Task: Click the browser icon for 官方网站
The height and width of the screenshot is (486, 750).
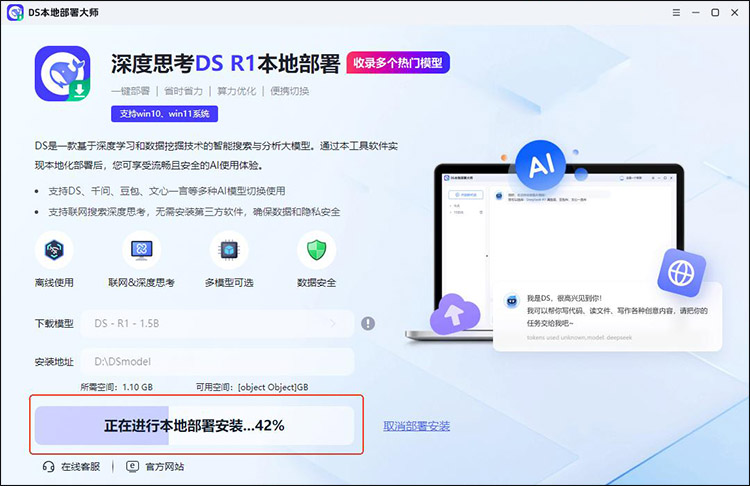Action: [132, 466]
